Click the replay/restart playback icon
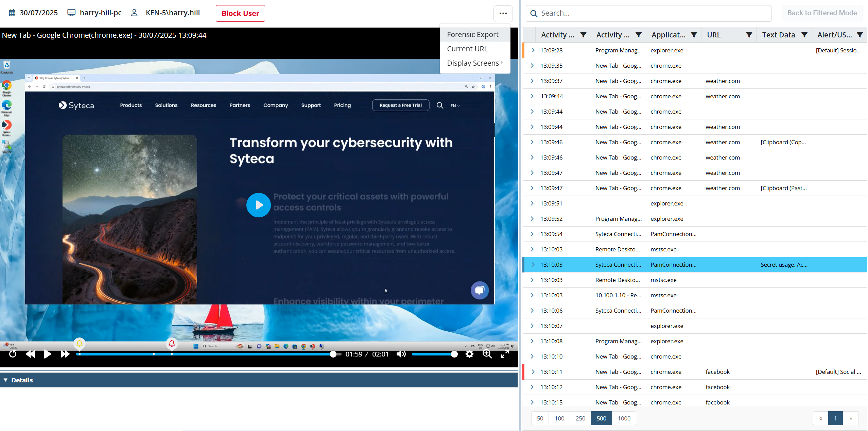Image resolution: width=868 pixels, height=431 pixels. (x=13, y=354)
